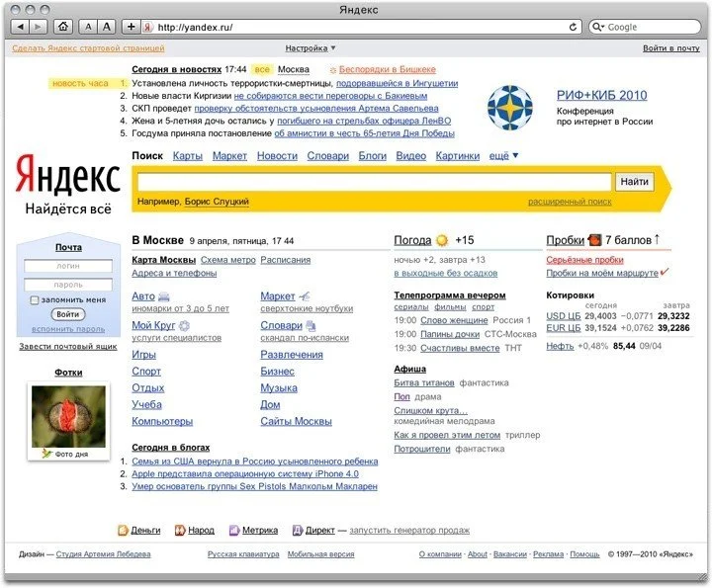
Task: Click the вспомнить пароль link
Action: [x=68, y=329]
